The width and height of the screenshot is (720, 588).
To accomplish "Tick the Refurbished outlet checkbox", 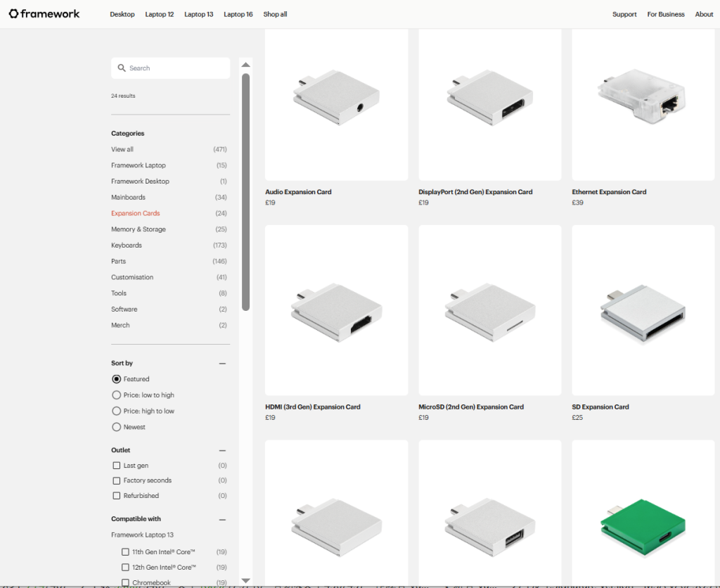I will [117, 496].
